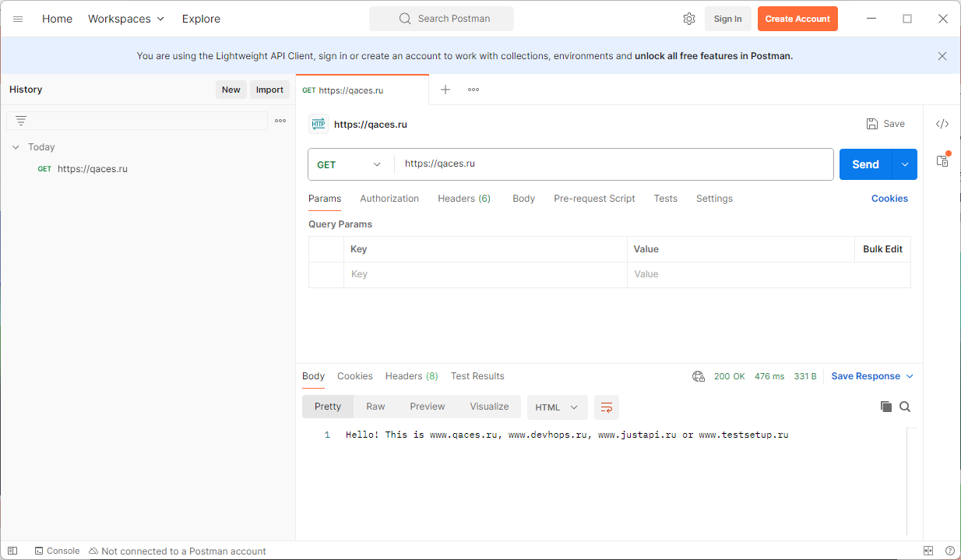This screenshot has height=560, width=961.
Task: Click the Import button
Action: [269, 90]
